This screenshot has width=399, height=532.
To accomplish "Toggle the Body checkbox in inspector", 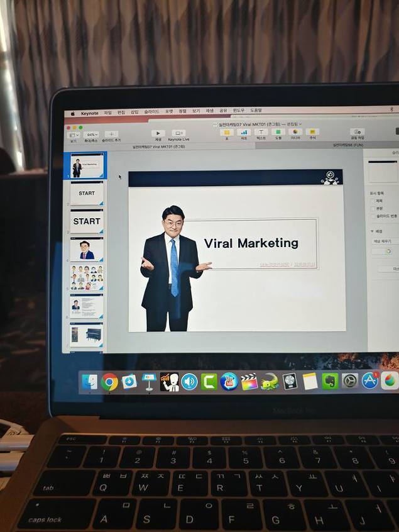I will point(373,208).
